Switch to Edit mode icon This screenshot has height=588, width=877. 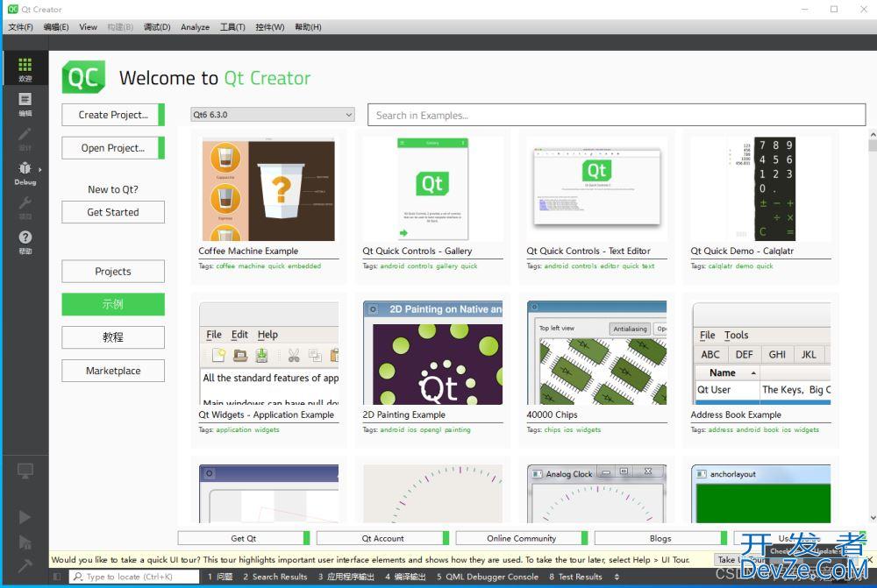click(x=25, y=104)
